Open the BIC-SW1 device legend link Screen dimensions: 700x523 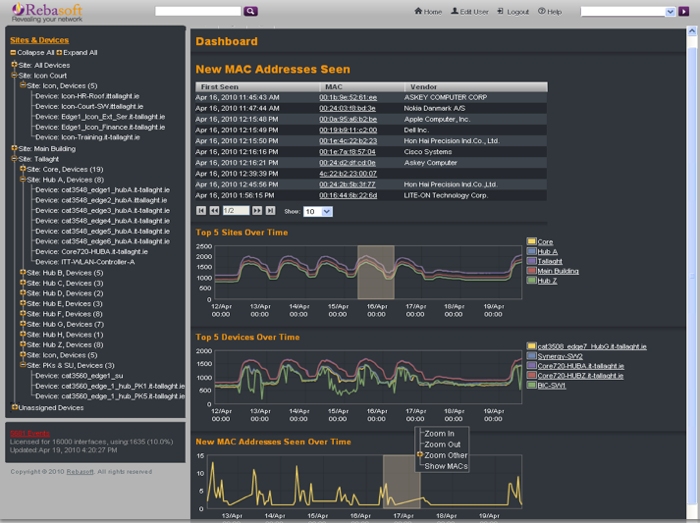pyautogui.click(x=551, y=386)
